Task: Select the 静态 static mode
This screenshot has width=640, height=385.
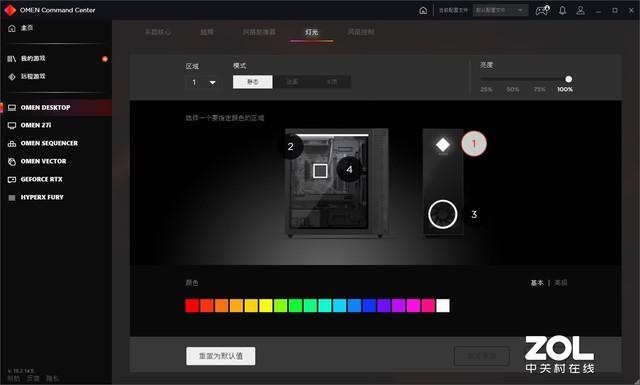Action: (253, 82)
